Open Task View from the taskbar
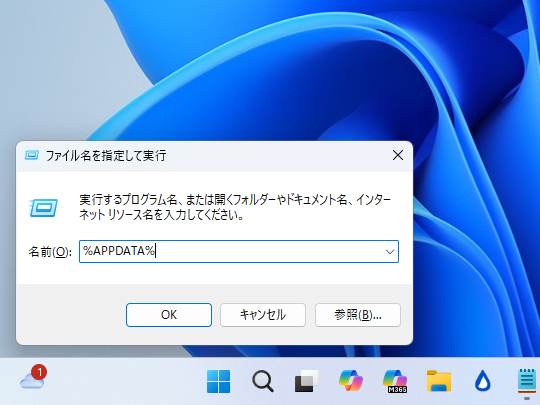Image resolution: width=540 pixels, height=405 pixels. coord(307,381)
